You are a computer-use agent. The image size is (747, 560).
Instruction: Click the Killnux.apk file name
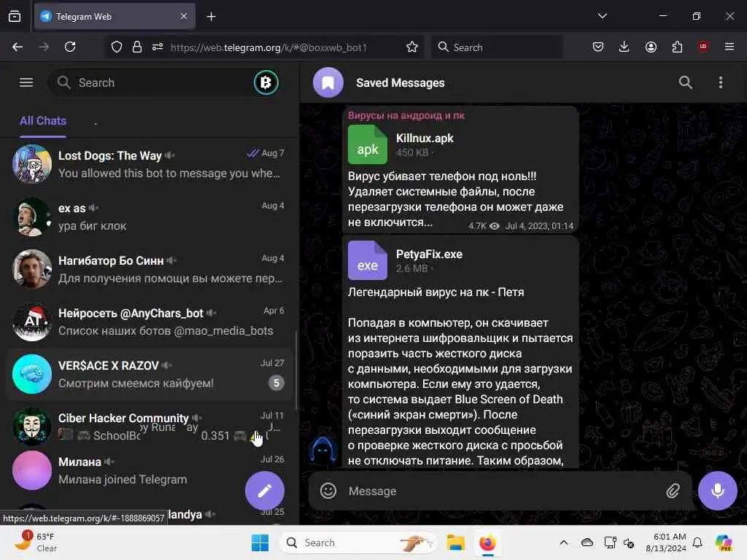click(x=425, y=138)
